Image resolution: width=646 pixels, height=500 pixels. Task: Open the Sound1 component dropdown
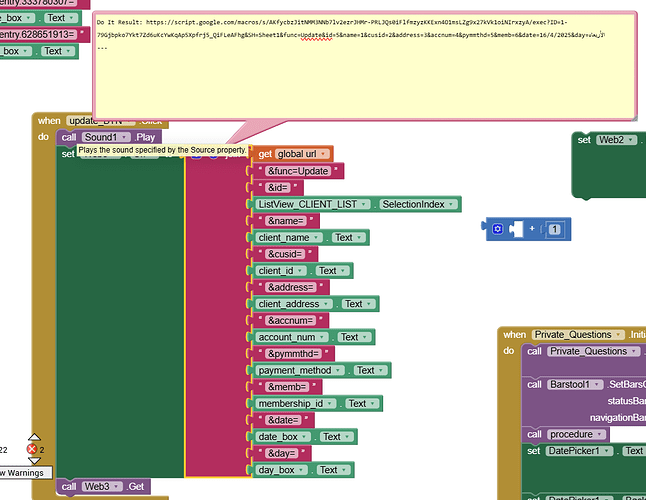(124, 137)
